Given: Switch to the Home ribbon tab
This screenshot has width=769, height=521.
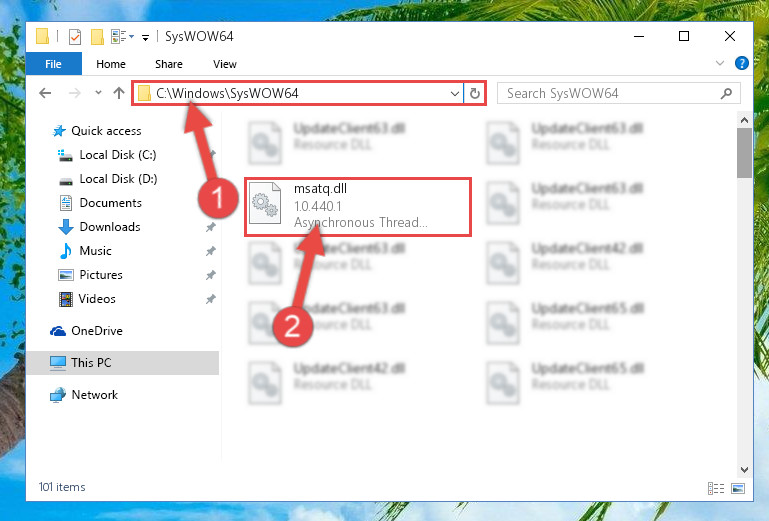Looking at the screenshot, I should coord(111,64).
